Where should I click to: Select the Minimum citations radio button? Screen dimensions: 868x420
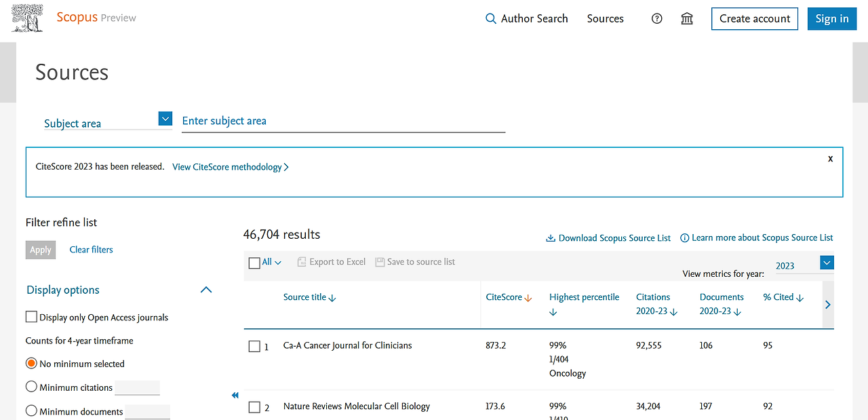click(31, 387)
